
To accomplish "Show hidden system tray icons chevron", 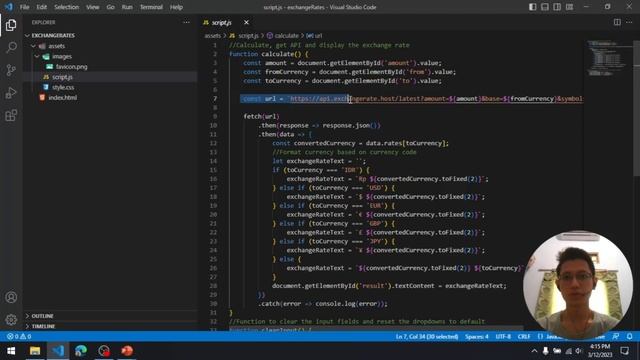I will [x=534, y=351].
